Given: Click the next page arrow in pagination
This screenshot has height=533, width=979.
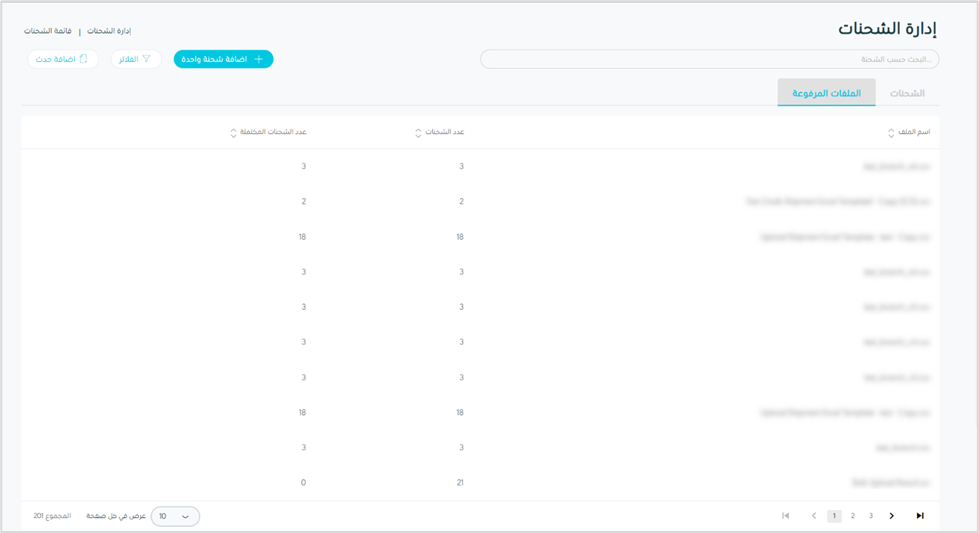Looking at the screenshot, I should click(891, 516).
